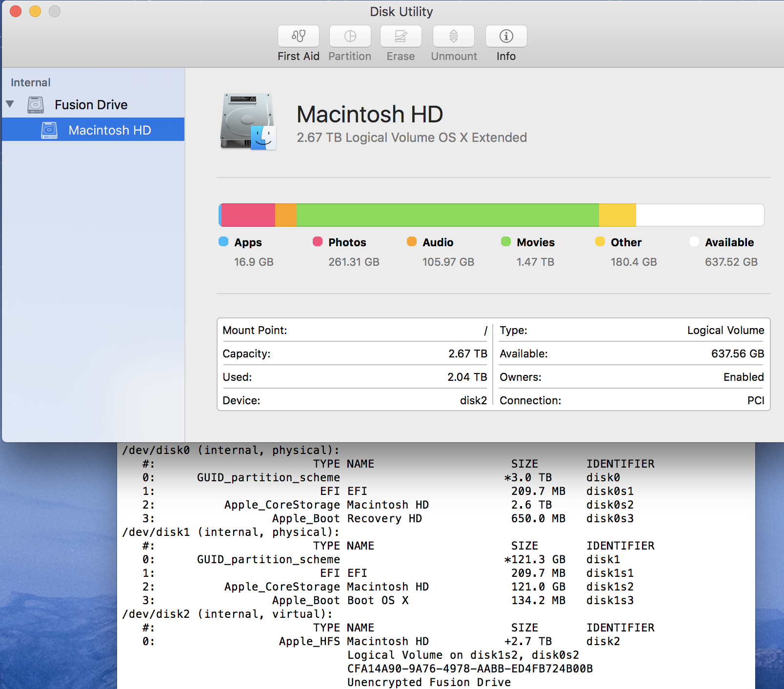Click the Connection value PCI
The height and width of the screenshot is (689, 784).
[x=756, y=400]
